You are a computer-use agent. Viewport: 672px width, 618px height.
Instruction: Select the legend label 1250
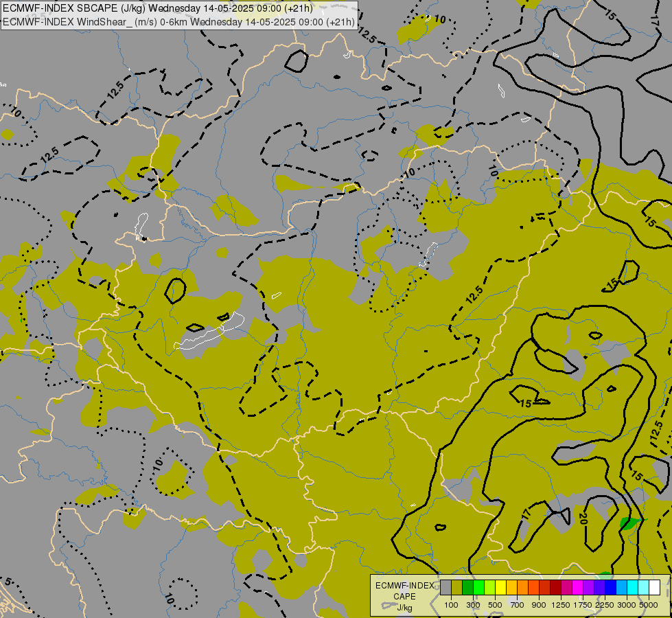(561, 605)
